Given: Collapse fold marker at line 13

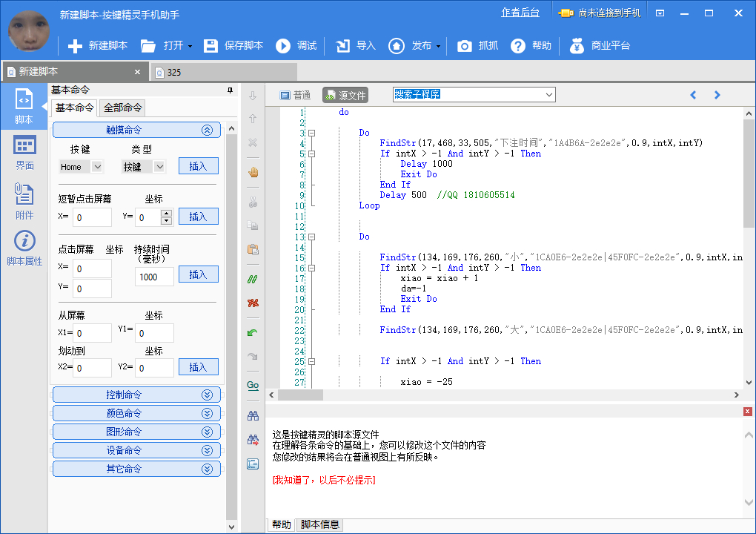Looking at the screenshot, I should [x=312, y=237].
